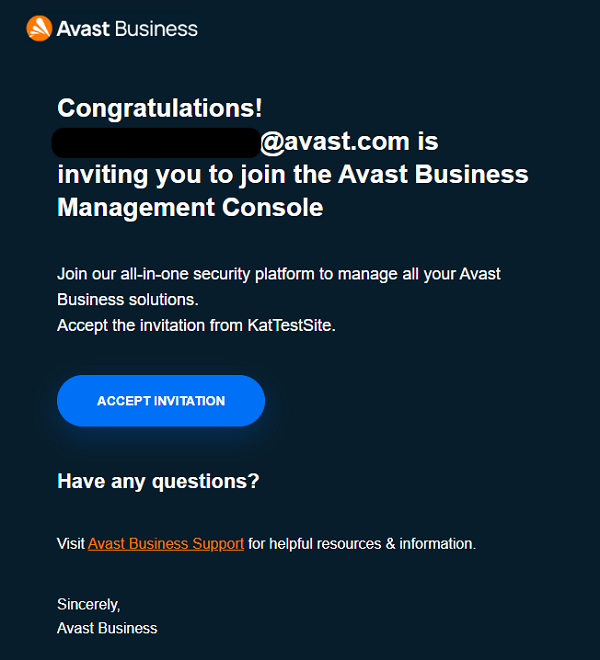
Task: Click the word 'is' after avast.com
Action: [428, 141]
